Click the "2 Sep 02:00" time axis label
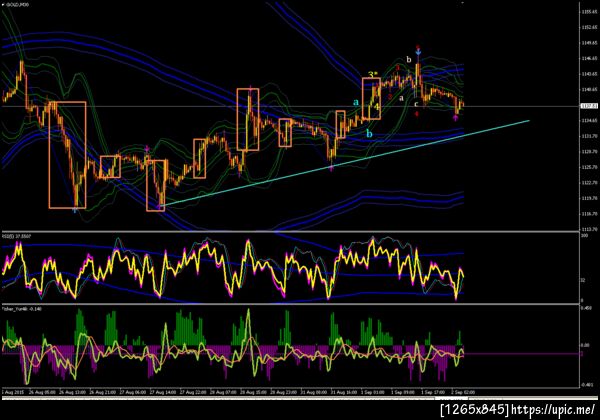The width and height of the screenshot is (600, 420). [463, 392]
